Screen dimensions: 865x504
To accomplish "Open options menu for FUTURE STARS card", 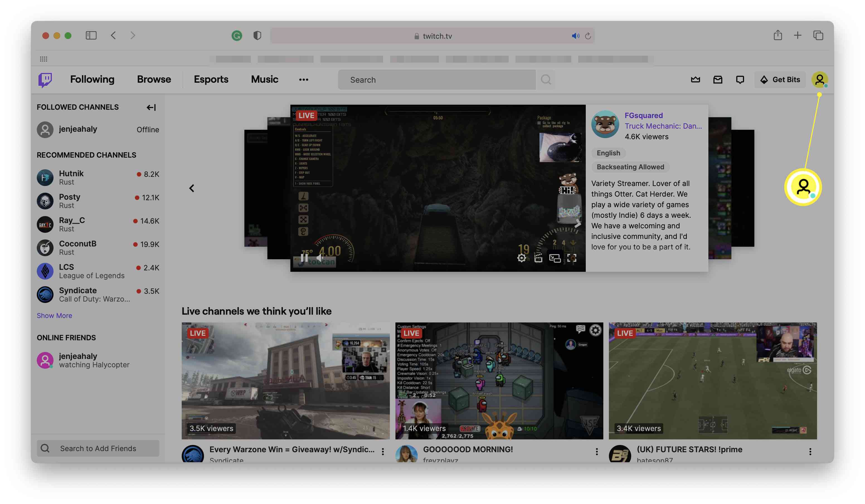I will click(x=810, y=451).
